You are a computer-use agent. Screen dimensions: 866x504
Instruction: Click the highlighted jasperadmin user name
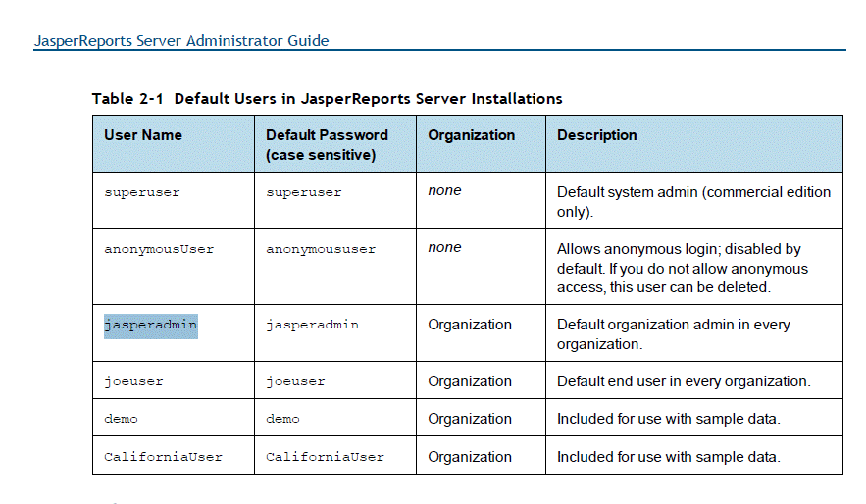click(151, 325)
